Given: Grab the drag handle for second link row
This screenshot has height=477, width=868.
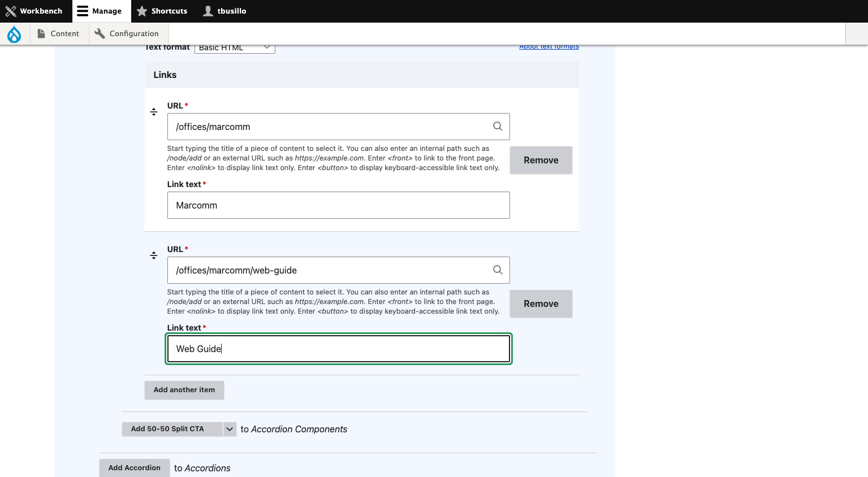Looking at the screenshot, I should [154, 255].
